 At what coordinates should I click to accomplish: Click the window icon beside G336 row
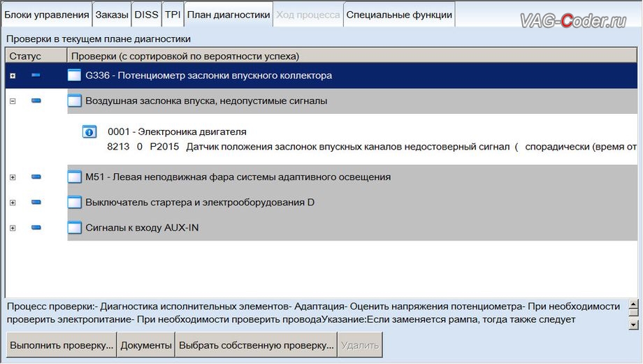(74, 75)
